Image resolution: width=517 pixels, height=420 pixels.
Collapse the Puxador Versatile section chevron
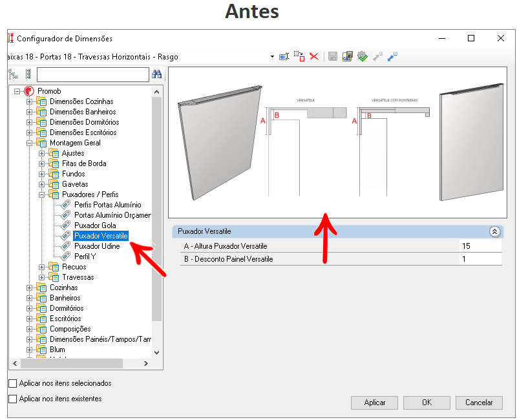point(494,231)
